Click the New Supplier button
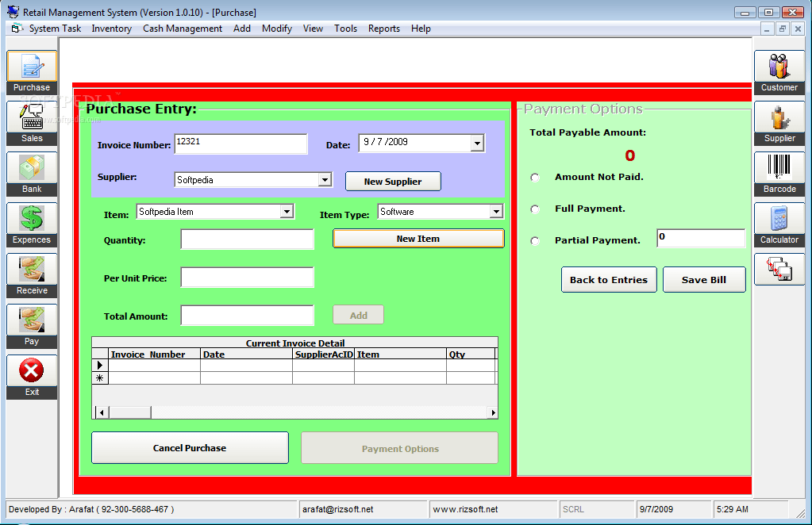The height and width of the screenshot is (525, 812). tap(393, 181)
